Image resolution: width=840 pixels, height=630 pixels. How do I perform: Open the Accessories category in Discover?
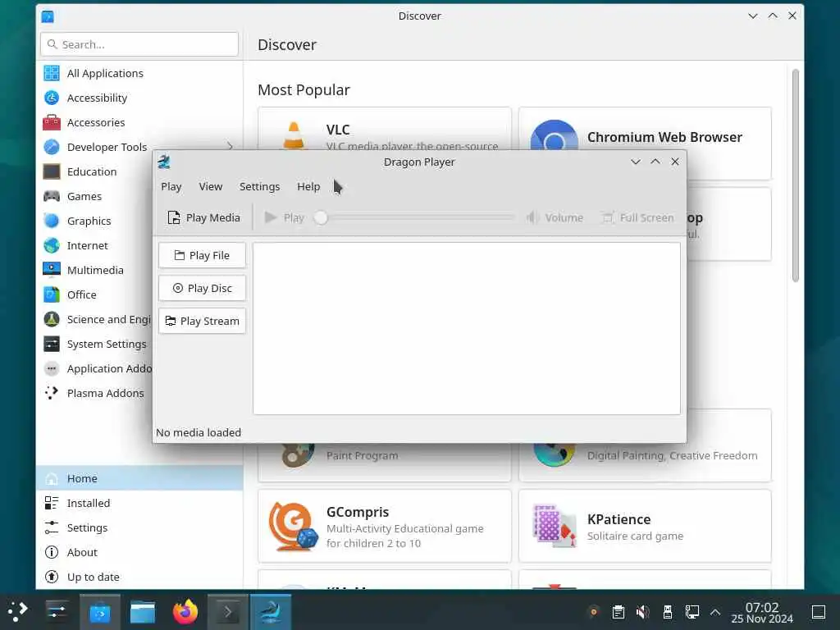pyautogui.click(x=139, y=123)
